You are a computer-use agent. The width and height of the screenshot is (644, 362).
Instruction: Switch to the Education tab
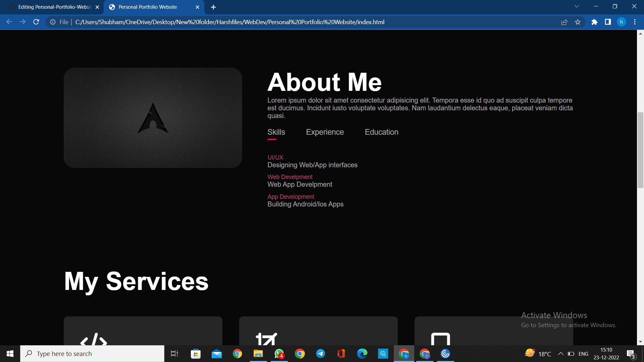(x=381, y=132)
